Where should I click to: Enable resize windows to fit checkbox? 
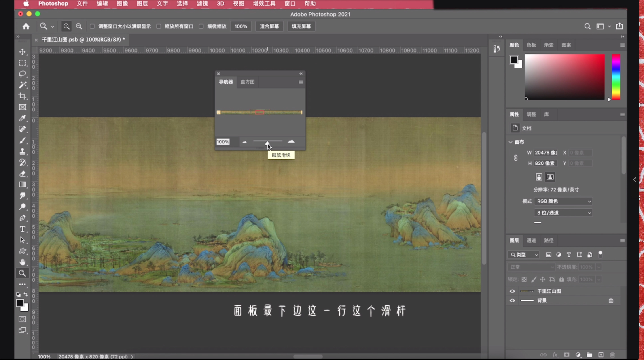(92, 26)
